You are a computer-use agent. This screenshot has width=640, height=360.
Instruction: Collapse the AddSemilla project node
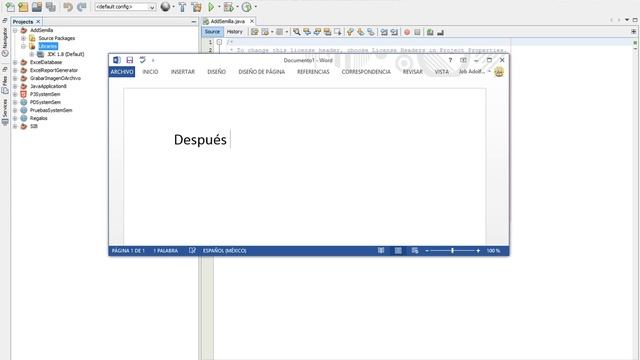[x=15, y=30]
